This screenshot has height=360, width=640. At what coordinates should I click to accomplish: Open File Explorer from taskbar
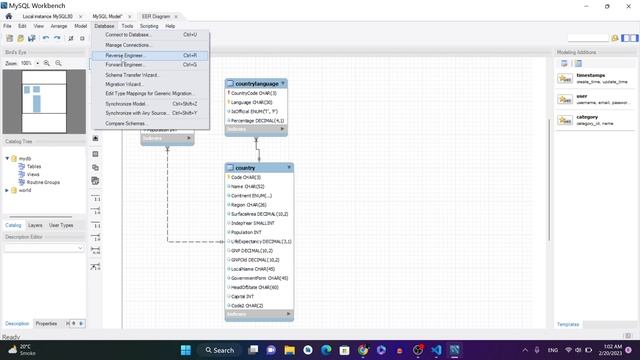[290, 350]
